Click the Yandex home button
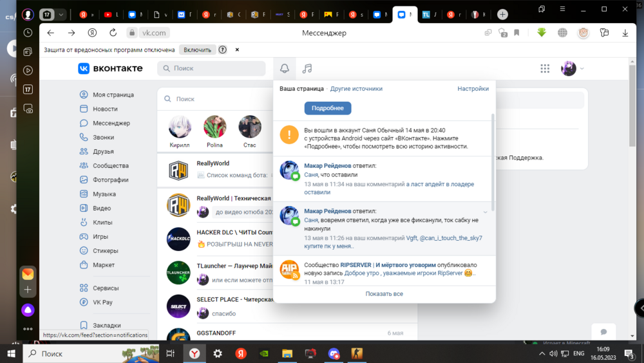This screenshot has width=644, height=363. coord(92,33)
